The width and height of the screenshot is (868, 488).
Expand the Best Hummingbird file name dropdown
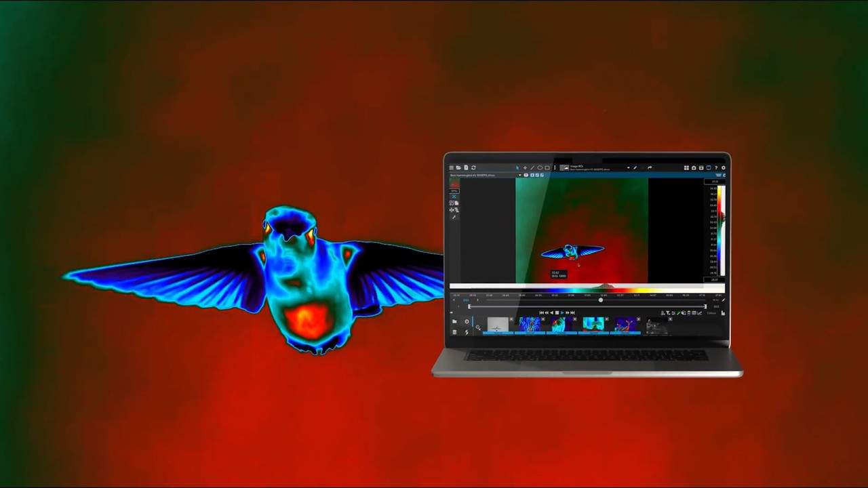(x=520, y=175)
